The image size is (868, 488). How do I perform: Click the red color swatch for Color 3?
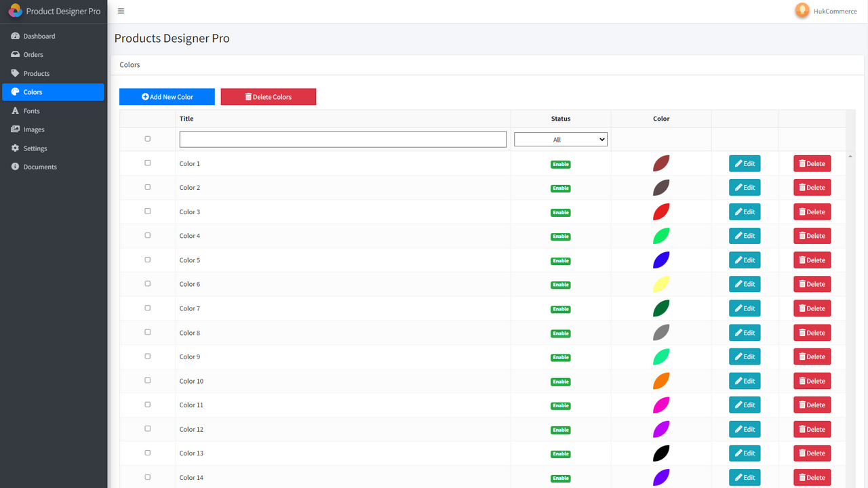(x=660, y=211)
